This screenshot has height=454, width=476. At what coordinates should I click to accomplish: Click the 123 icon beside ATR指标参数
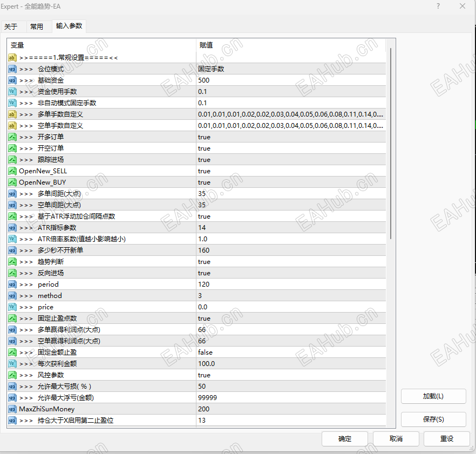(12, 228)
